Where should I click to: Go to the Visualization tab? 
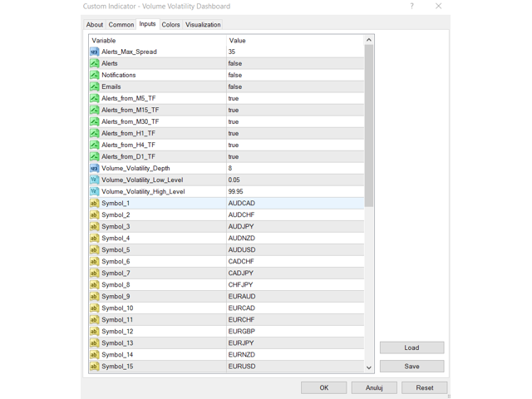[x=203, y=25]
